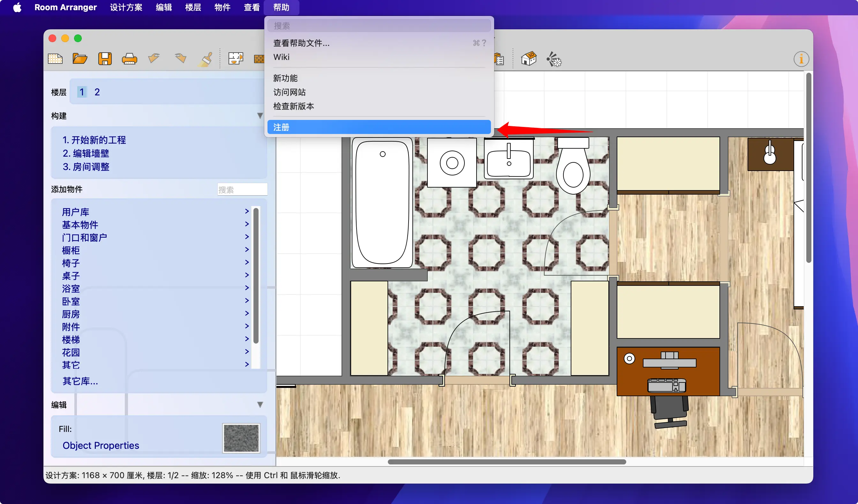
Task: Expand the 门口和窗户 category
Action: click(85, 238)
